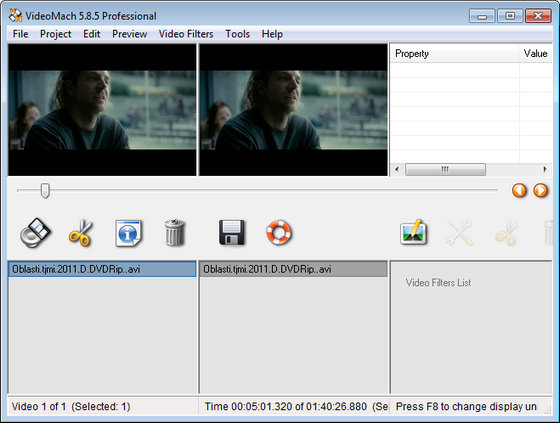Open the File menu
This screenshot has height=423, width=560.
click(20, 34)
